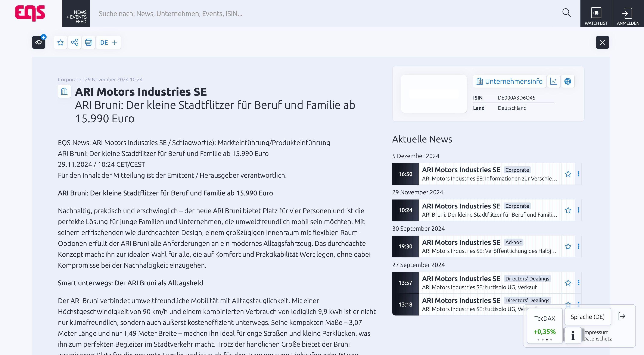Click the building icon beside company name

point(64,91)
